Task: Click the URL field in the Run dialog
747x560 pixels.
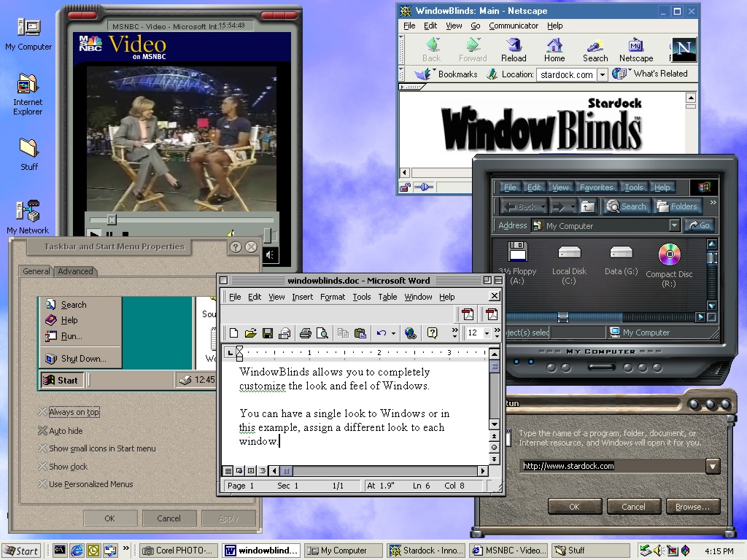Action: 613,466
